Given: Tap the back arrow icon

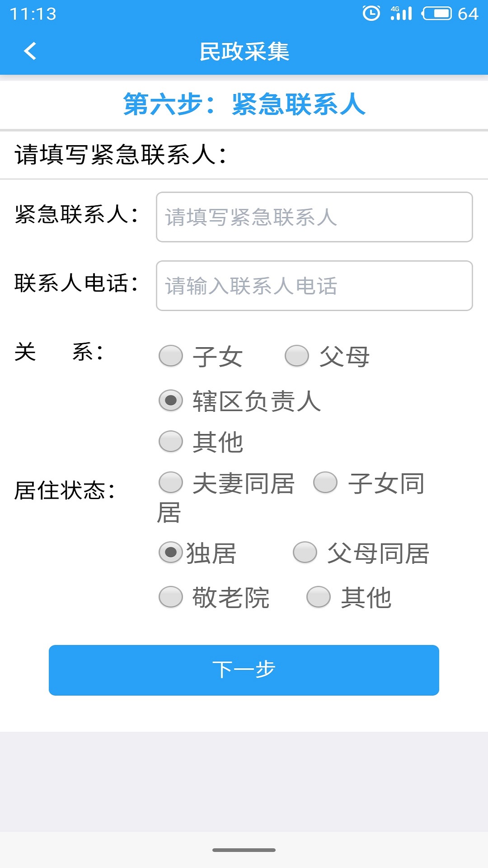Looking at the screenshot, I should click(30, 51).
